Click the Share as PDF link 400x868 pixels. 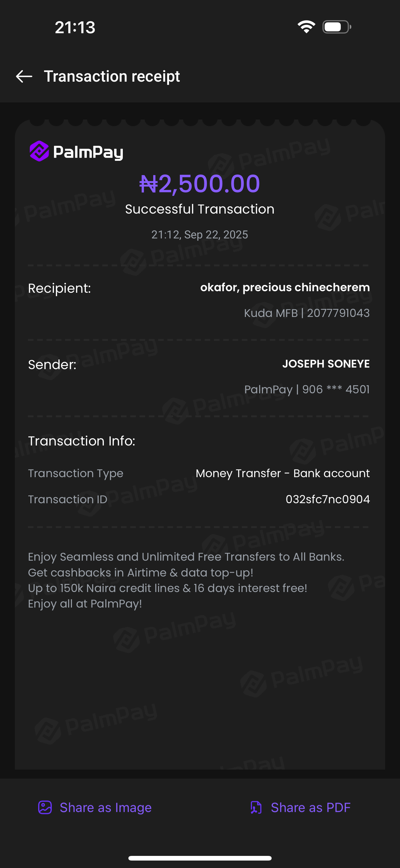pos(310,807)
